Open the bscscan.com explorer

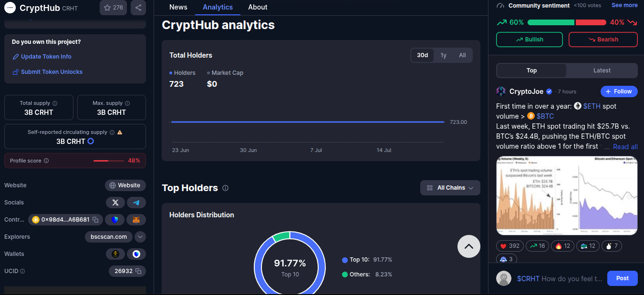click(109, 237)
